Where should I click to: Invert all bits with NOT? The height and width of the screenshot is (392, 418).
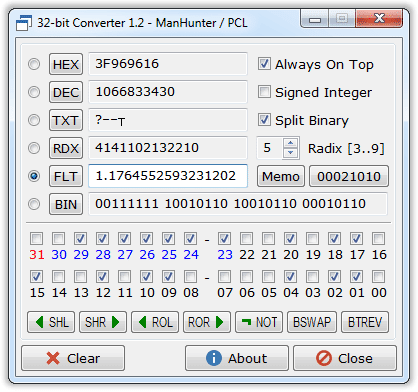click(259, 322)
